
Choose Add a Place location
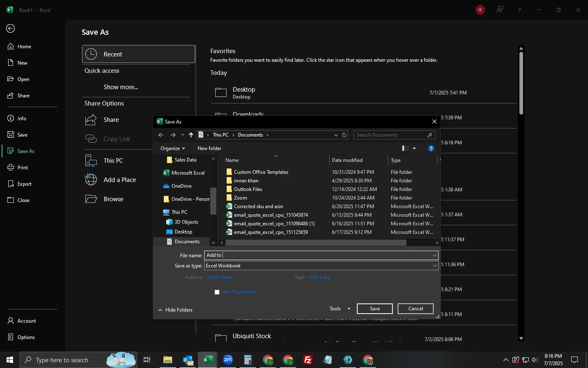click(120, 180)
